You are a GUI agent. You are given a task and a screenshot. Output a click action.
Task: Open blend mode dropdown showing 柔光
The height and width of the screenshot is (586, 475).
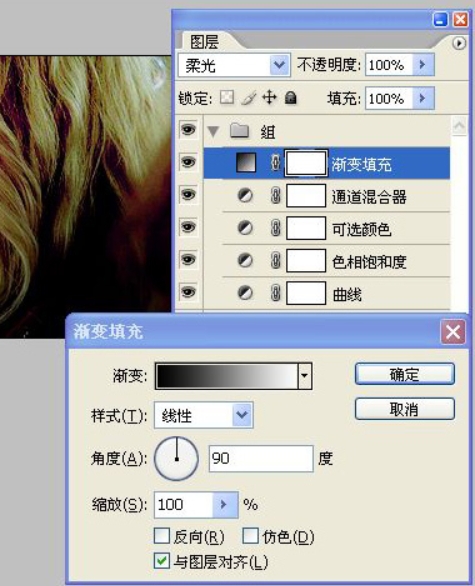234,65
